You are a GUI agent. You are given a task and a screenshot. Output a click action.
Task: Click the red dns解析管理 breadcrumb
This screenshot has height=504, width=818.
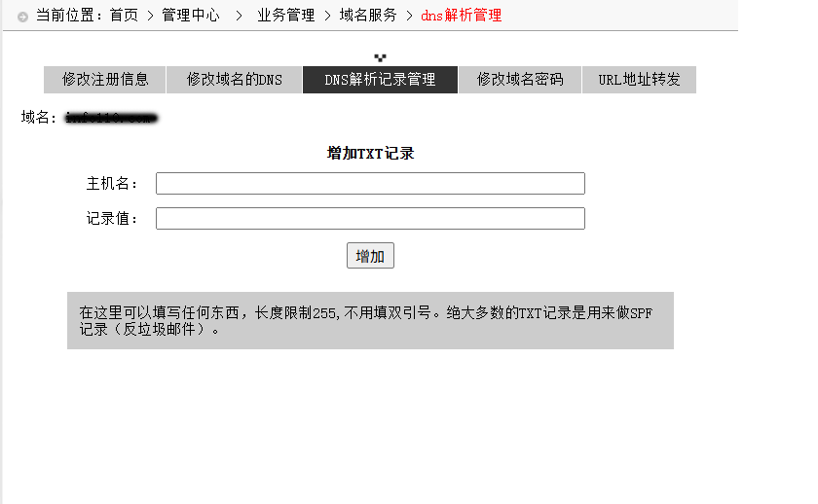[462, 16]
